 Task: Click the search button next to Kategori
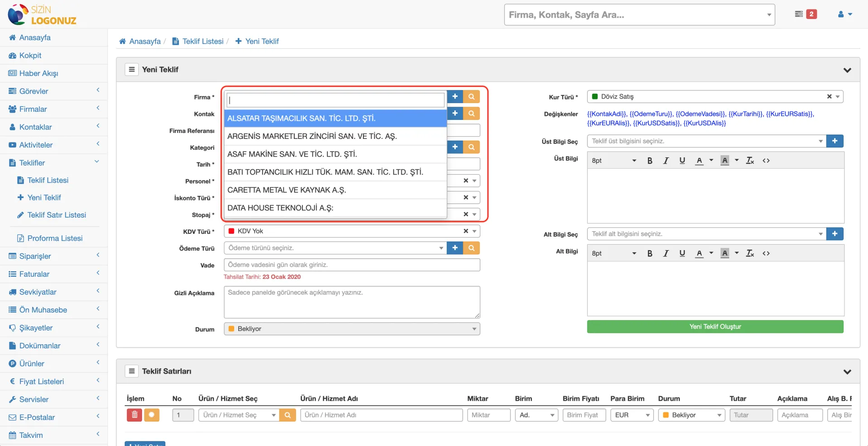click(472, 147)
